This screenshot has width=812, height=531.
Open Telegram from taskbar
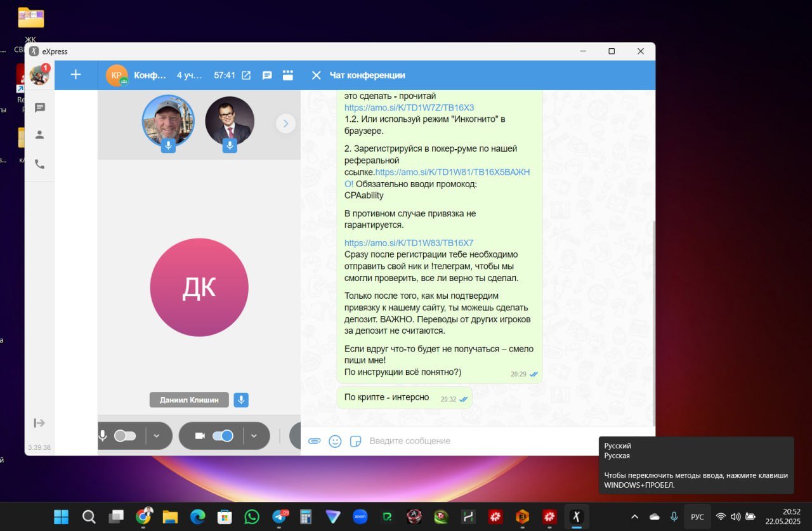tap(279, 516)
